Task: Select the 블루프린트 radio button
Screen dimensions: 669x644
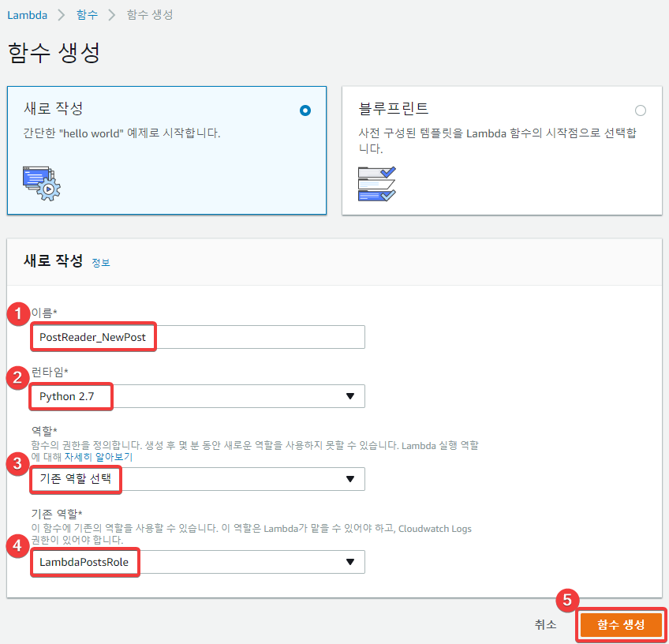Action: click(640, 110)
